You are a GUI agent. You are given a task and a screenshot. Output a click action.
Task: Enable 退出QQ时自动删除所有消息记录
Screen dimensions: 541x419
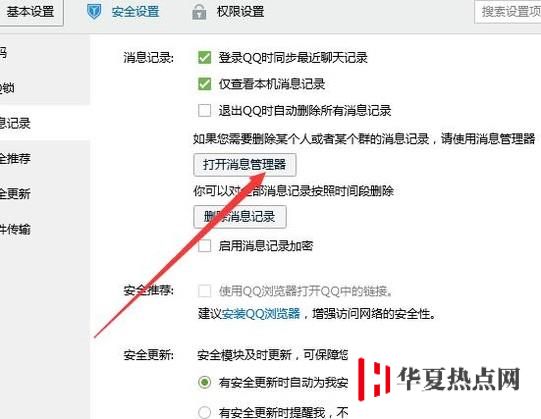click(x=204, y=111)
